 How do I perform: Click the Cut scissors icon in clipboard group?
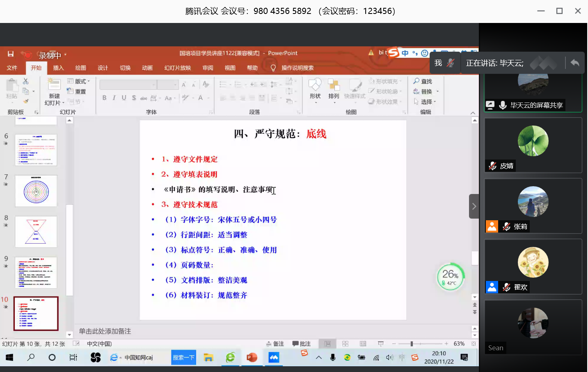(26, 81)
